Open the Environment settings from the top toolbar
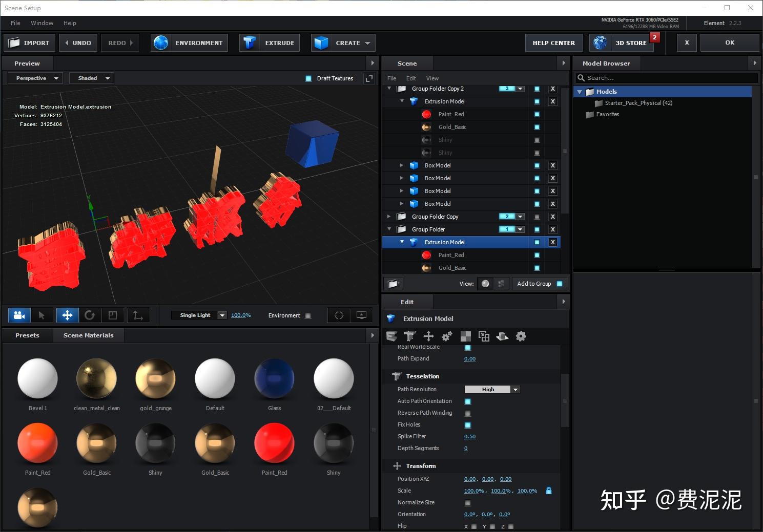Screen dimensions: 763x532 189,42
